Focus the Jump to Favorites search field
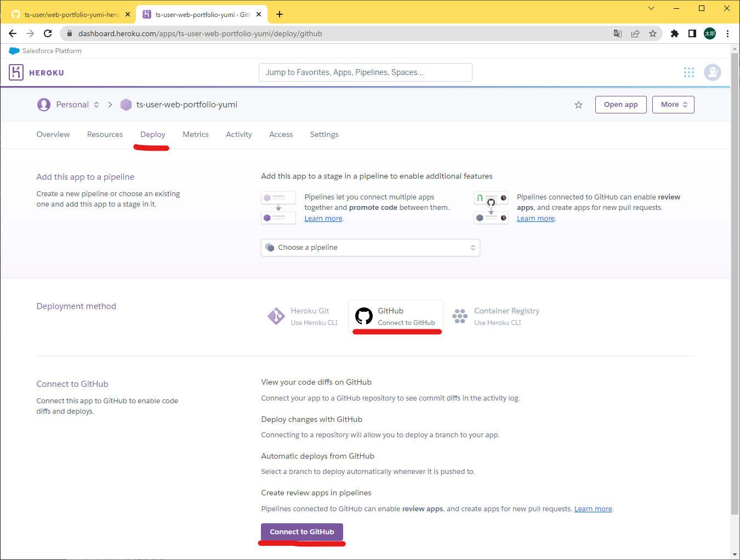The height and width of the screenshot is (560, 740). (x=366, y=72)
